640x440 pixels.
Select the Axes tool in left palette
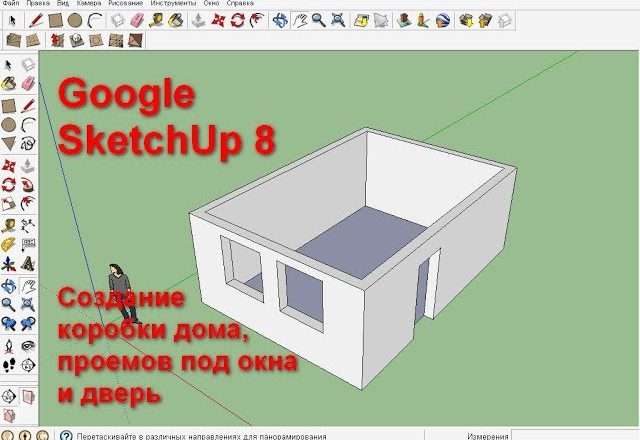[9, 264]
